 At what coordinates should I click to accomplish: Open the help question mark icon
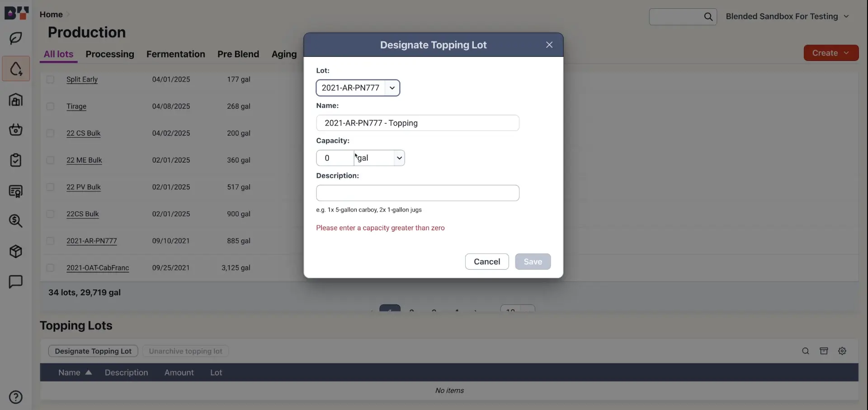(x=16, y=397)
